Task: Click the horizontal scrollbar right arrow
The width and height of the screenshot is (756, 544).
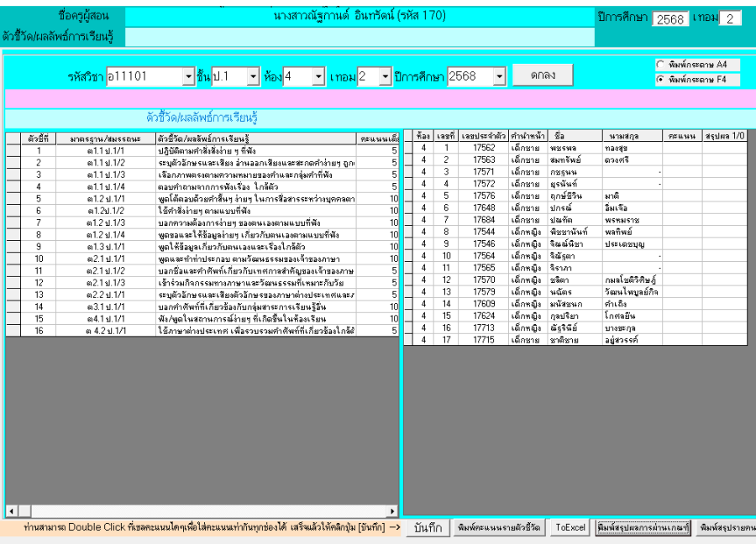Action: pyautogui.click(x=391, y=510)
